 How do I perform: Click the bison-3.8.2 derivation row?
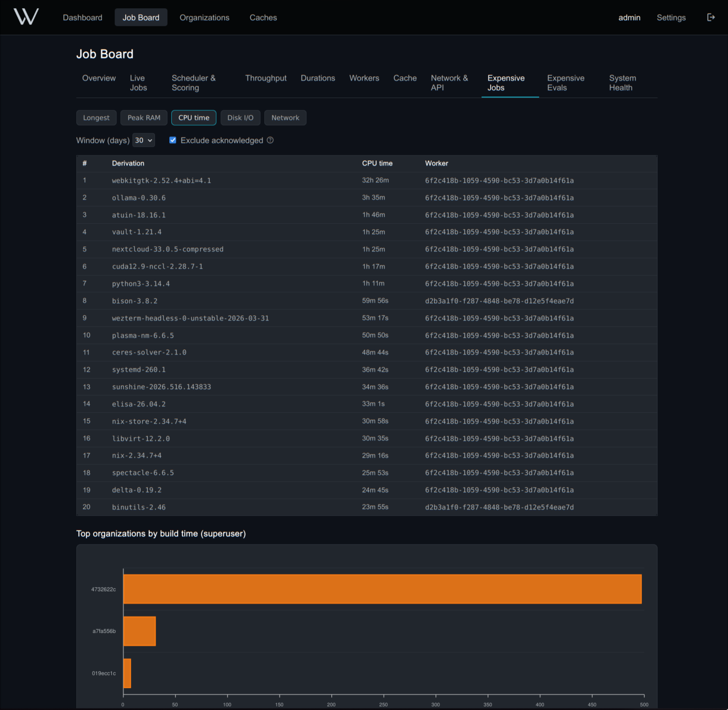coord(367,301)
